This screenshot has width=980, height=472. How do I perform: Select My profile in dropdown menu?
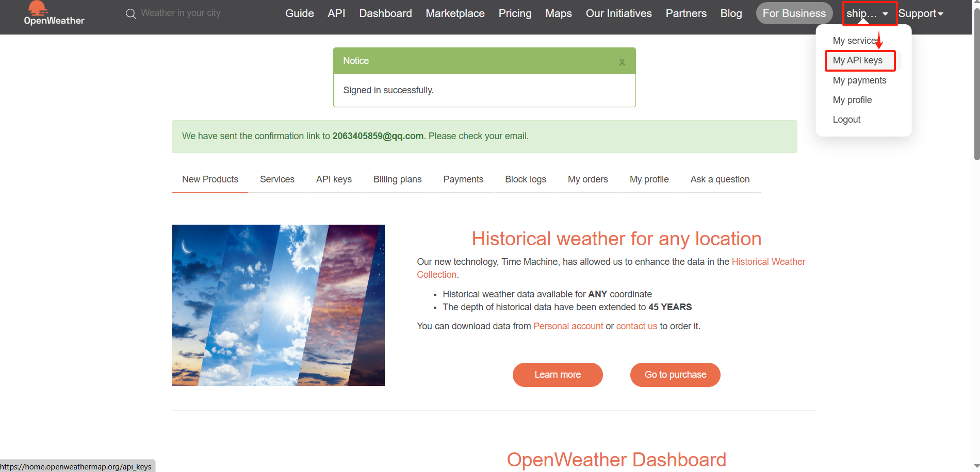pyautogui.click(x=852, y=100)
